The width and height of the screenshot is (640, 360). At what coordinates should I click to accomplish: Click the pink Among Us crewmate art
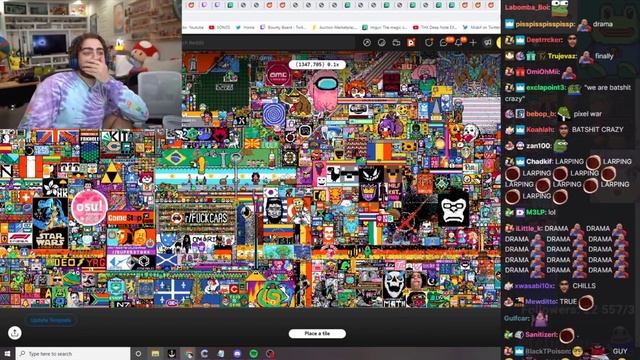(324, 92)
